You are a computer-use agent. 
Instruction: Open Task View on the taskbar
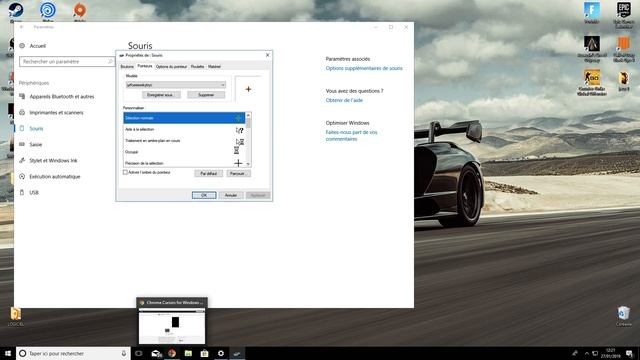[139, 353]
